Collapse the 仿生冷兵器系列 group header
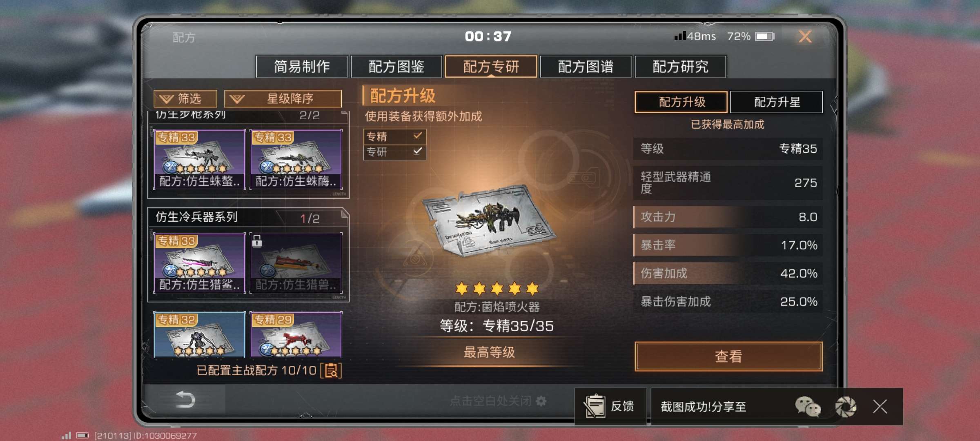 point(247,218)
